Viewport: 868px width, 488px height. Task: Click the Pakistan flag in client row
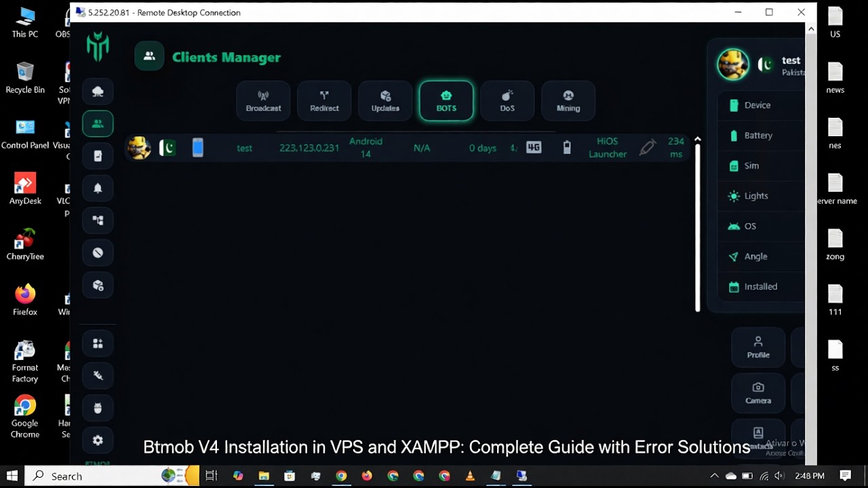(x=167, y=148)
